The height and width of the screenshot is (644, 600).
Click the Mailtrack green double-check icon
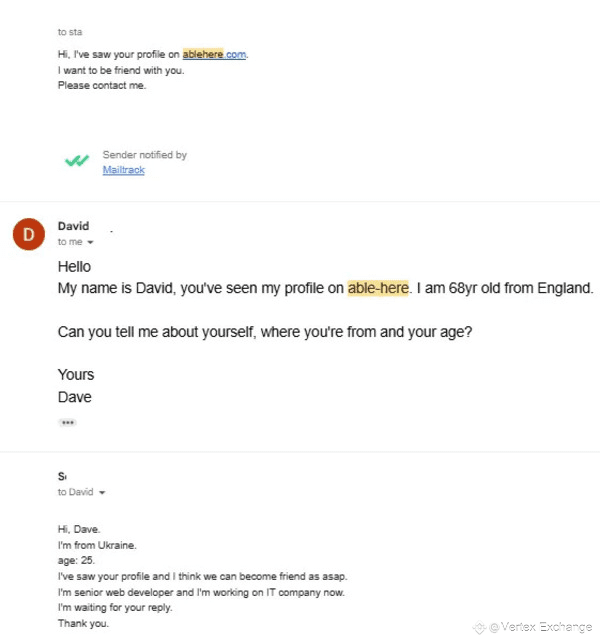[x=77, y=161]
